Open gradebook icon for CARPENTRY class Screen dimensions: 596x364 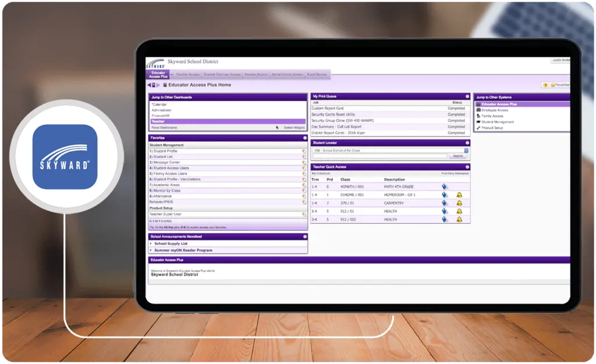pyautogui.click(x=445, y=203)
